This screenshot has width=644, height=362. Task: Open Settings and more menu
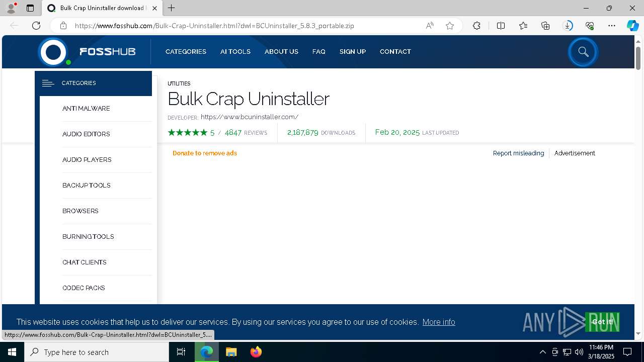tap(612, 26)
